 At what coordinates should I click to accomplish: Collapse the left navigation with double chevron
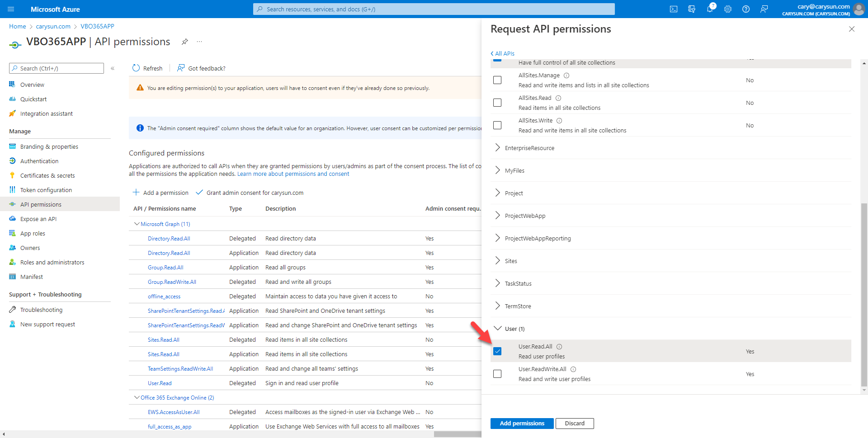pos(113,68)
